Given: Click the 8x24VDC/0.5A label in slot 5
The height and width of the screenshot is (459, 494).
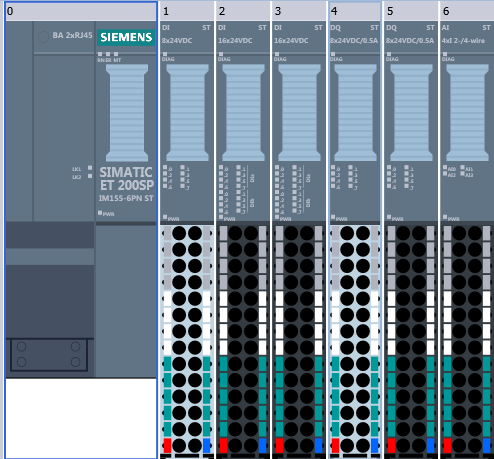Looking at the screenshot, I should (x=410, y=41).
